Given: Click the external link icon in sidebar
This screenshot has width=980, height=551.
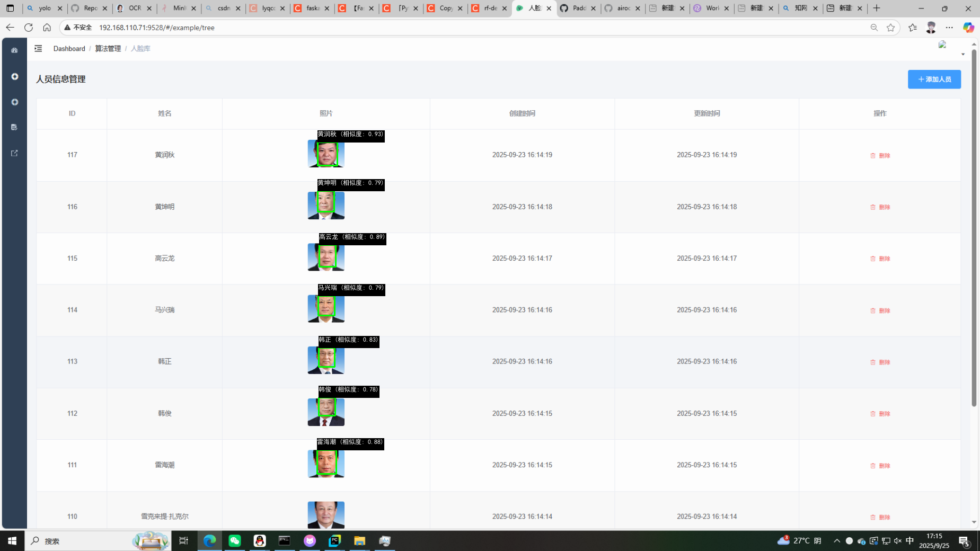Looking at the screenshot, I should click(14, 153).
